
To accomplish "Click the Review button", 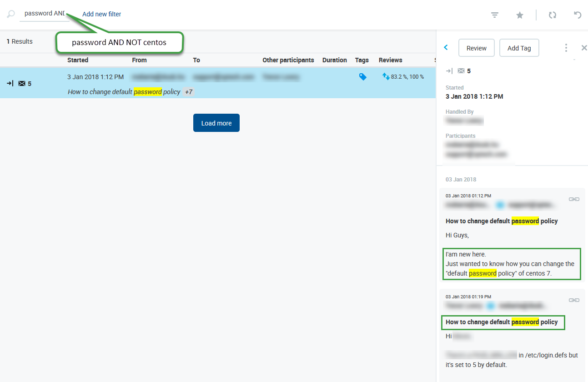I will [476, 48].
